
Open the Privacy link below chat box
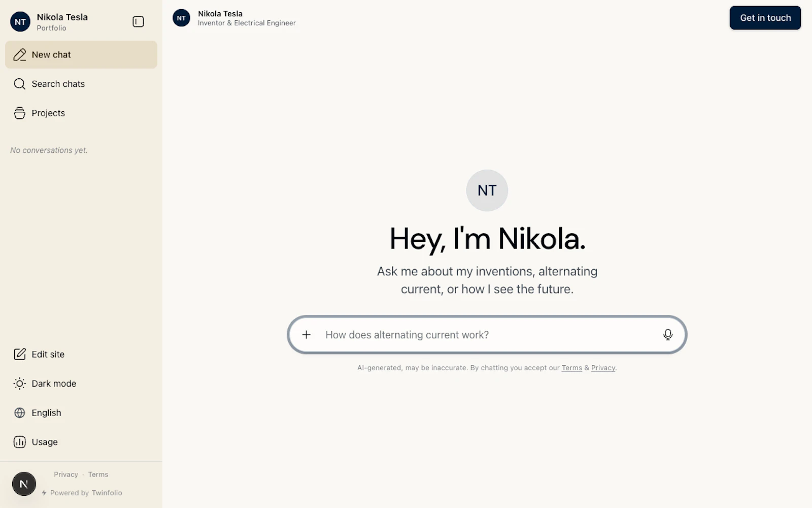click(x=603, y=368)
